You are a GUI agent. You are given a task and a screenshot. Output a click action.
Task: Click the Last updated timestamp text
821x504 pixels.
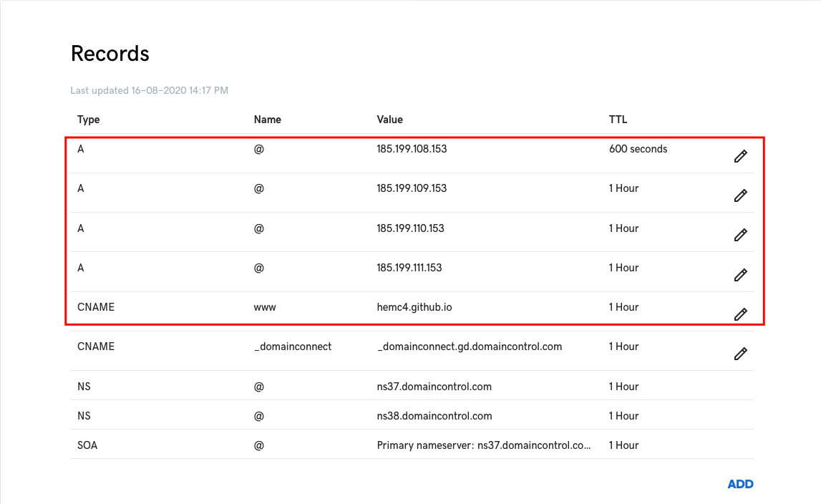(149, 90)
